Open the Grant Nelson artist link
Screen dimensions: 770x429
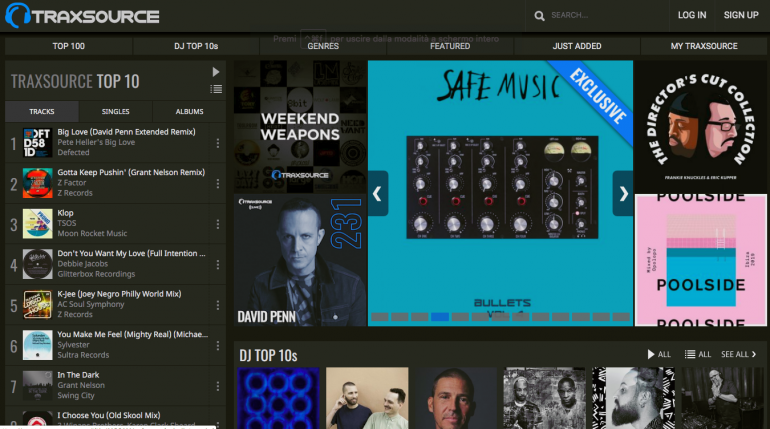[x=81, y=385]
